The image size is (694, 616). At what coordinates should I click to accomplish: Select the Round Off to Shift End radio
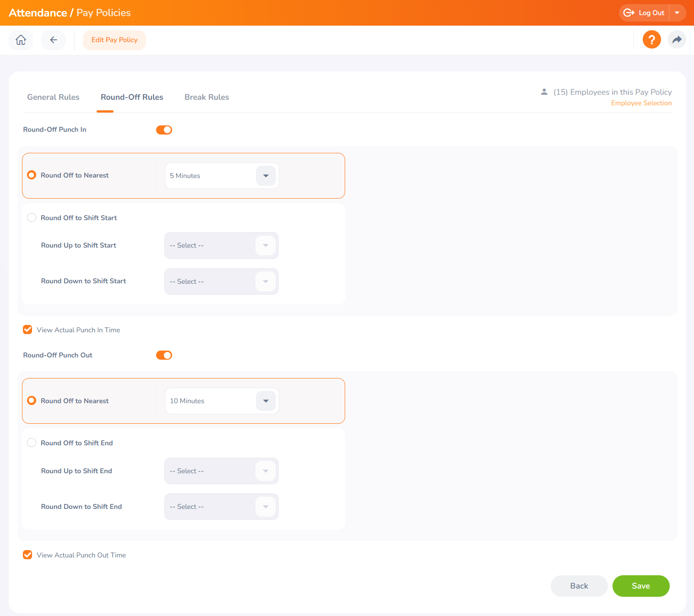tap(32, 443)
